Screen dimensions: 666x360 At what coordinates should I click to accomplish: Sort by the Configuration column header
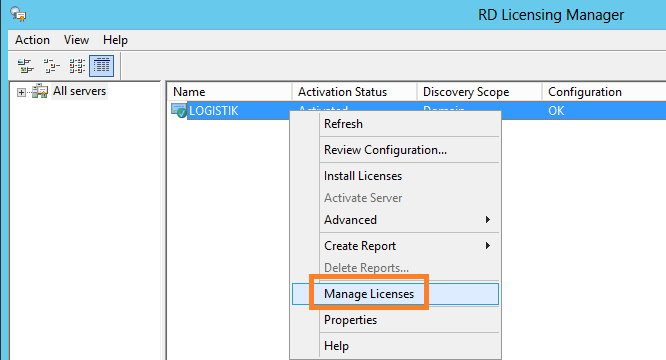click(604, 92)
